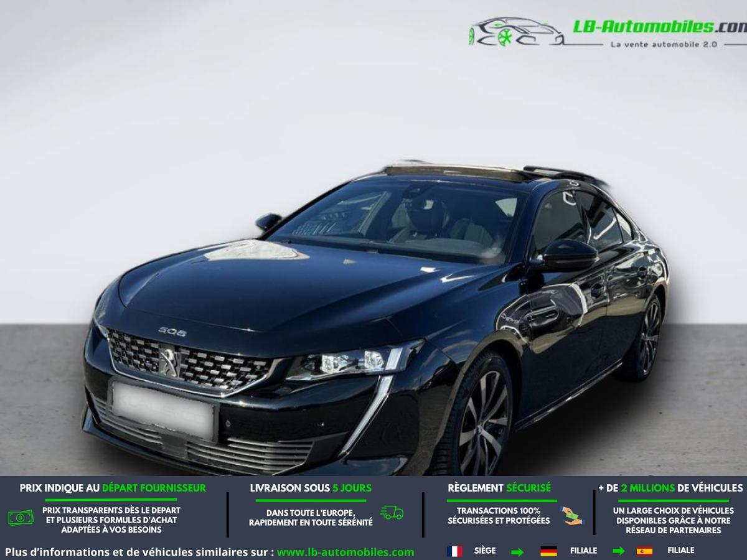Click the LB-Automobiles car logo icon
747x560 pixels.
click(517, 32)
